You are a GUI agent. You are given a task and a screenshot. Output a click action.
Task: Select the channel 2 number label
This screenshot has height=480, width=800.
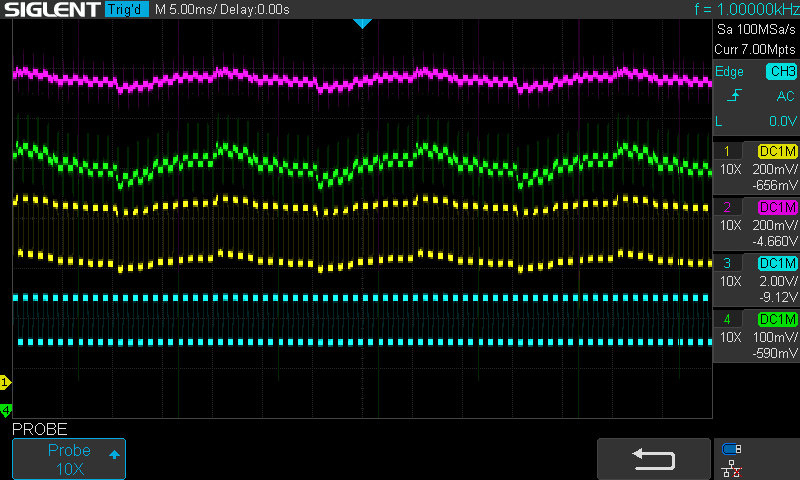pyautogui.click(x=727, y=208)
